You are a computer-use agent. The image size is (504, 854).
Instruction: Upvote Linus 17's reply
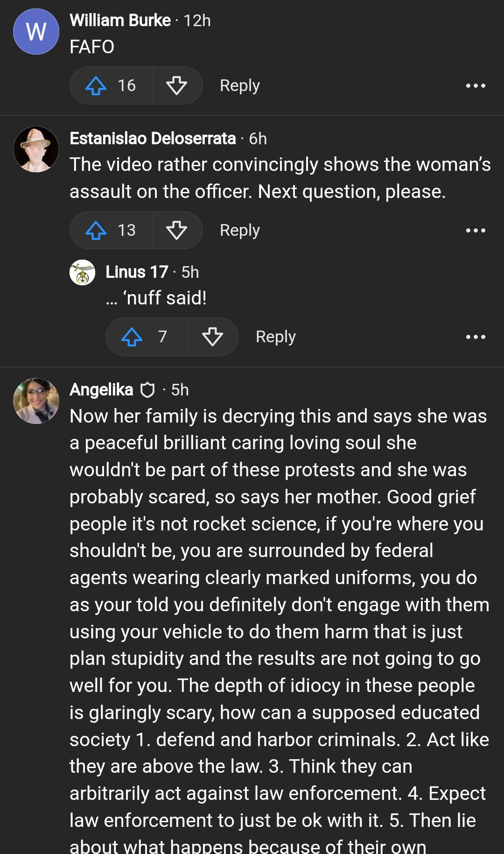(x=132, y=337)
